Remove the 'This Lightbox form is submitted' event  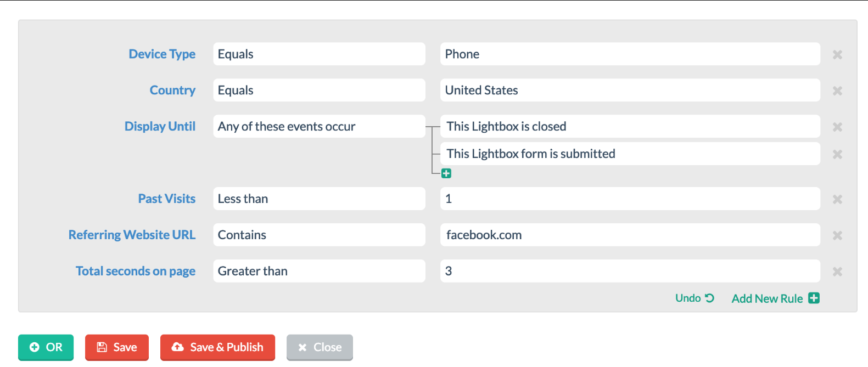tap(837, 154)
